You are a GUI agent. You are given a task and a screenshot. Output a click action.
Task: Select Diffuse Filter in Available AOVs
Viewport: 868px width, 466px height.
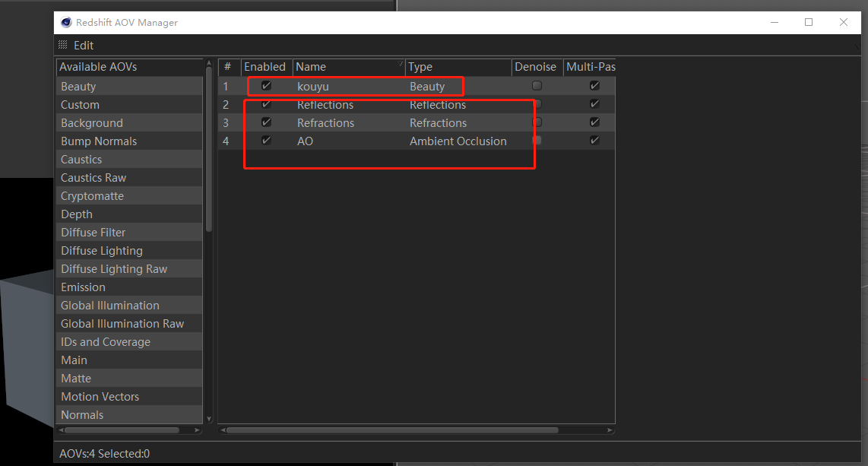coord(129,233)
